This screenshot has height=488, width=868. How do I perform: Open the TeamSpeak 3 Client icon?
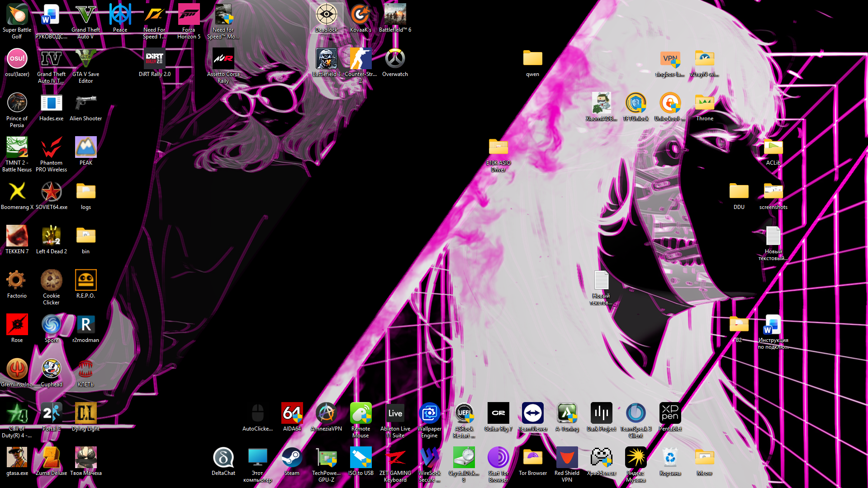(x=636, y=420)
